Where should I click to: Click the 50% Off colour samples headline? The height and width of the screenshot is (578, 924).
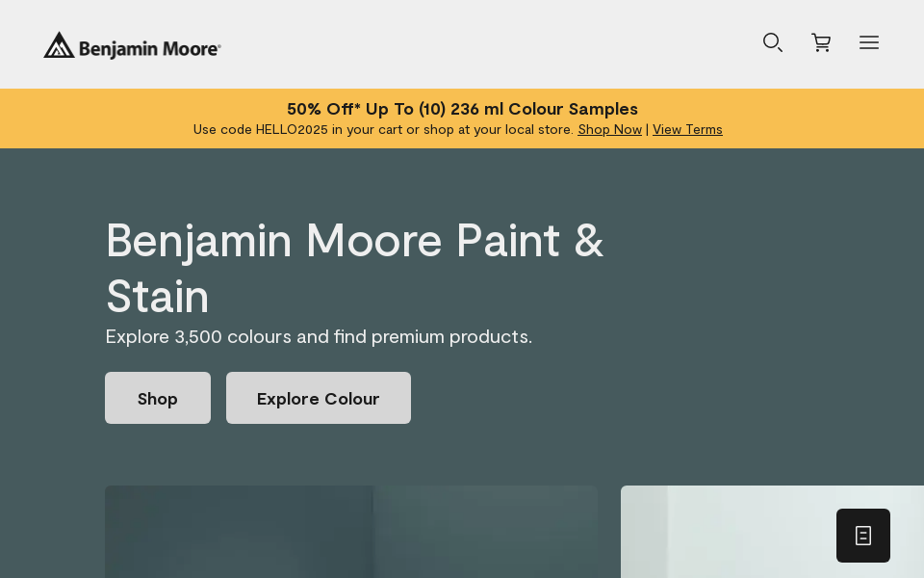[462, 109]
